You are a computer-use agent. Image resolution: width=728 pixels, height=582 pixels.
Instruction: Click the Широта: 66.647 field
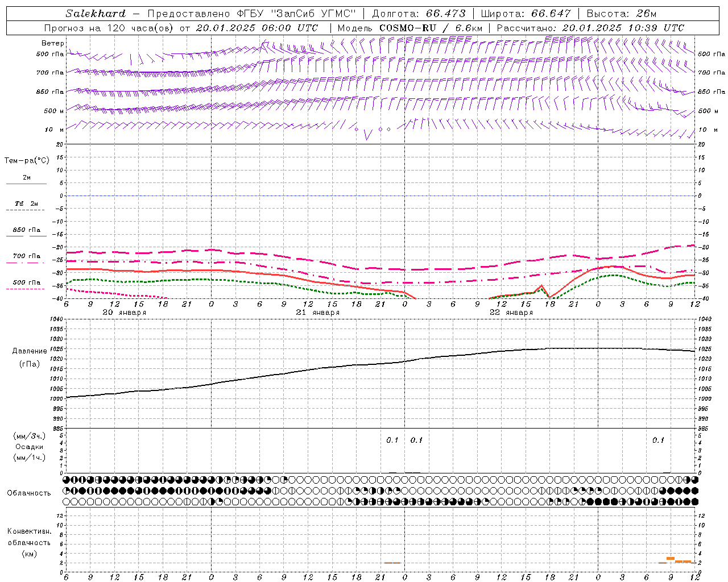tap(525, 14)
